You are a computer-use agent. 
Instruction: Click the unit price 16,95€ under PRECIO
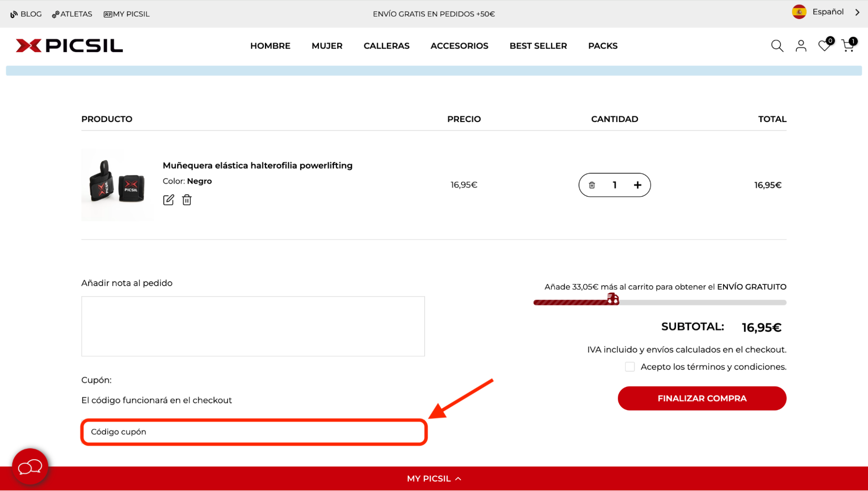point(464,185)
